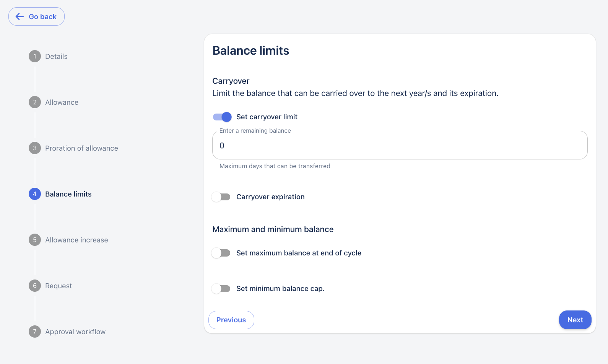Click the step 2 circle icon
The height and width of the screenshot is (364, 608).
pos(35,102)
